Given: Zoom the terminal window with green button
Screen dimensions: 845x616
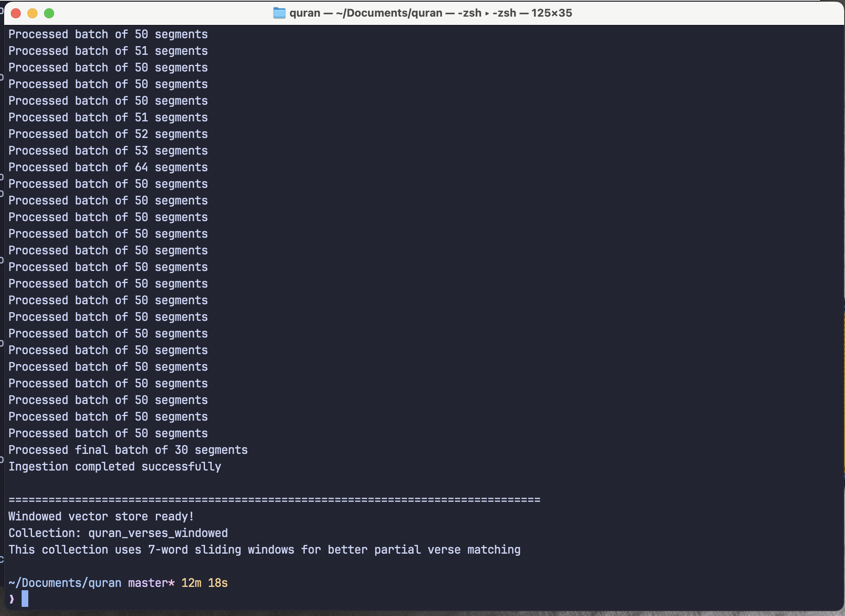Looking at the screenshot, I should tap(49, 13).
